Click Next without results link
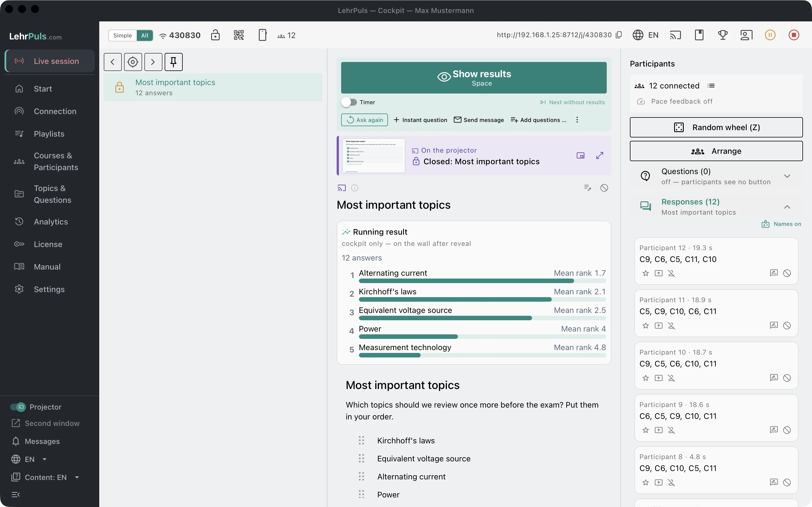Viewport: 812px width, 507px height. [x=572, y=102]
